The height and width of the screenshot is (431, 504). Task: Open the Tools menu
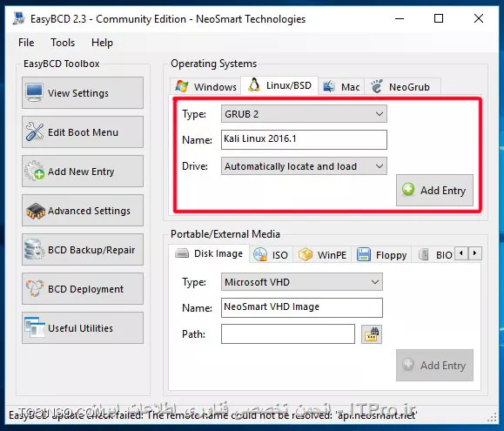[x=63, y=43]
